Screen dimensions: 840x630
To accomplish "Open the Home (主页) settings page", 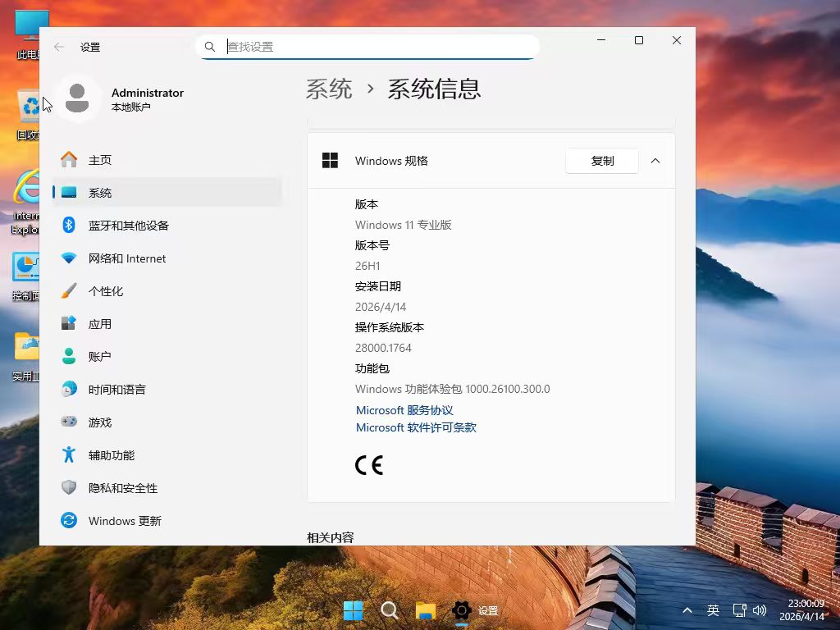I will point(99,160).
